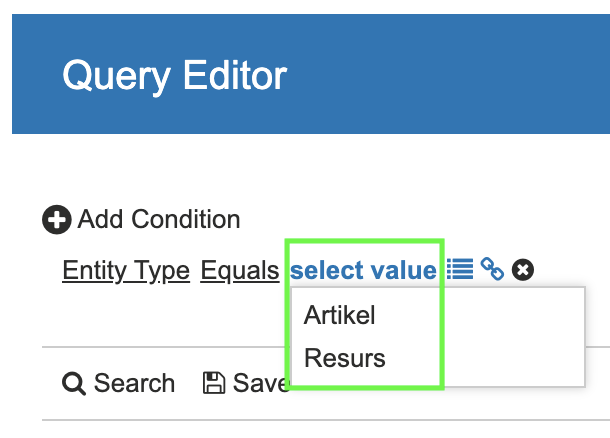Click the blue header bar right of the title
This screenshot has width=610, height=438.
coord(450,75)
